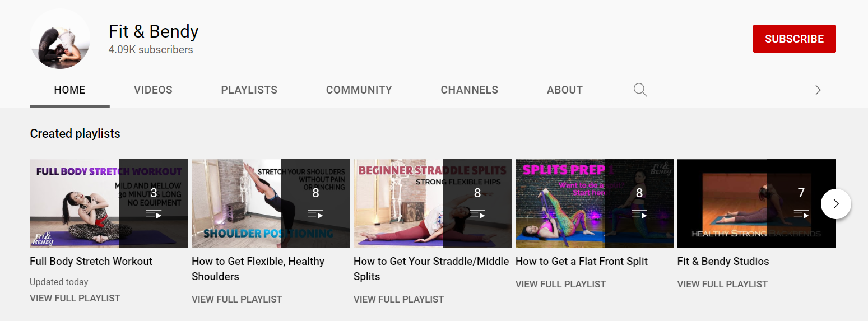Image resolution: width=868 pixels, height=321 pixels.
Task: View full playlist for Flat Front Split
Action: 561,284
